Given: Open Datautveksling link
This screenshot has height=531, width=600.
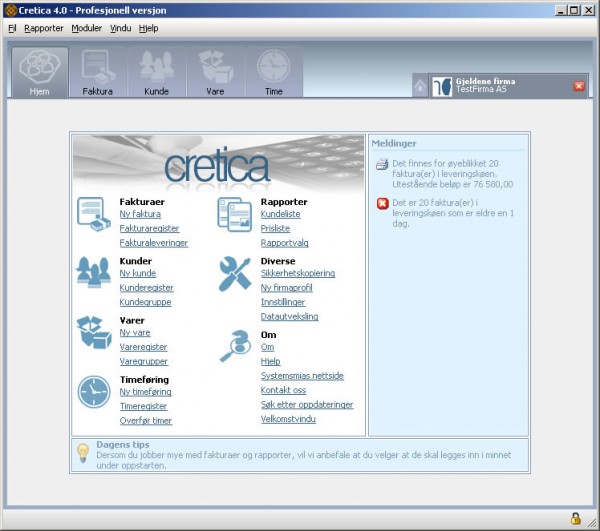Looking at the screenshot, I should coord(290,317).
